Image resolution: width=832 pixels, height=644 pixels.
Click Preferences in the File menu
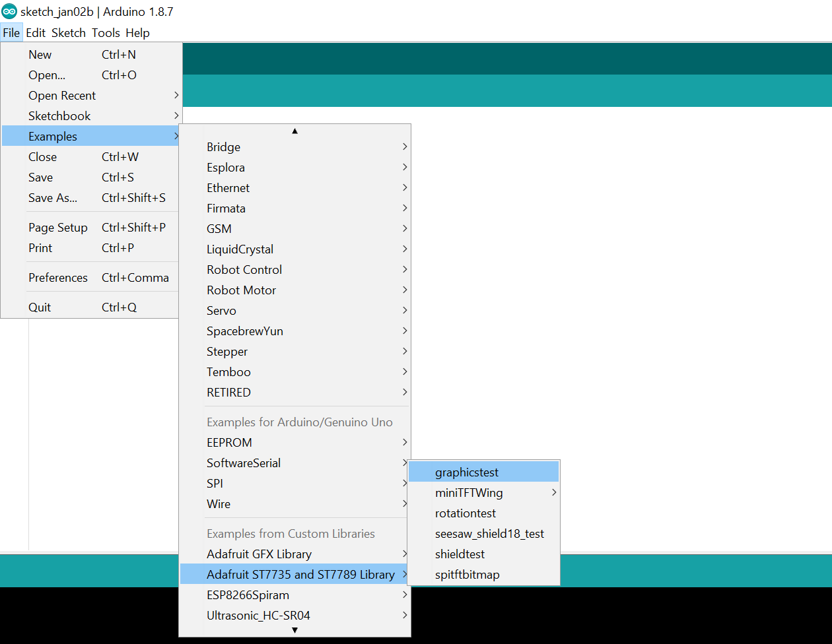click(58, 278)
